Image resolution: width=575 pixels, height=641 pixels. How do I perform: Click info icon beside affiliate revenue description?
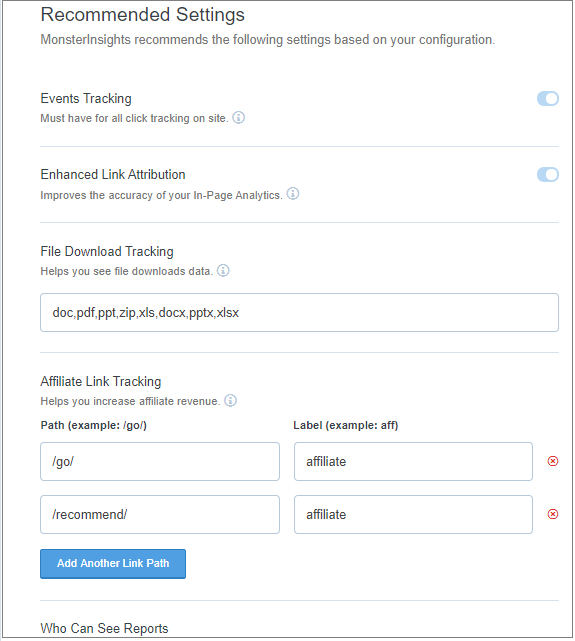coord(230,401)
